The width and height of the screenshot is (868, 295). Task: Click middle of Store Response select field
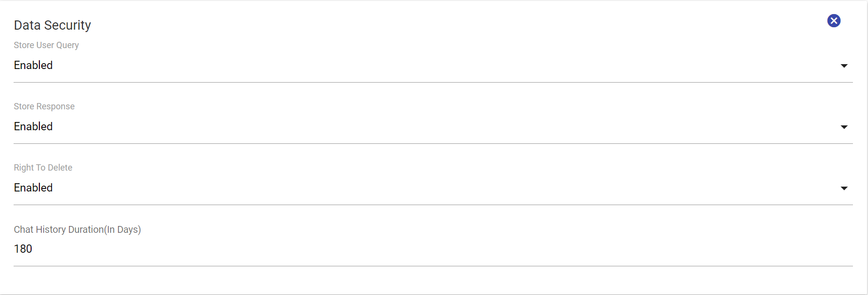tap(433, 127)
